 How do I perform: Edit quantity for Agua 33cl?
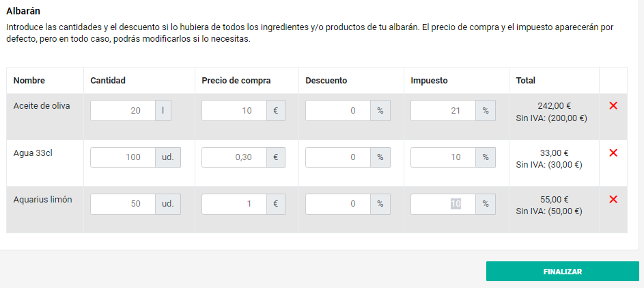(x=123, y=157)
